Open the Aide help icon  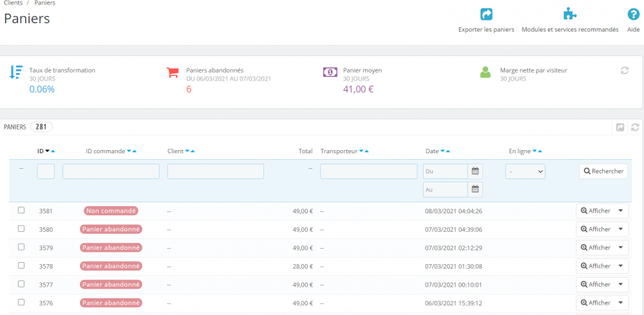point(633,15)
